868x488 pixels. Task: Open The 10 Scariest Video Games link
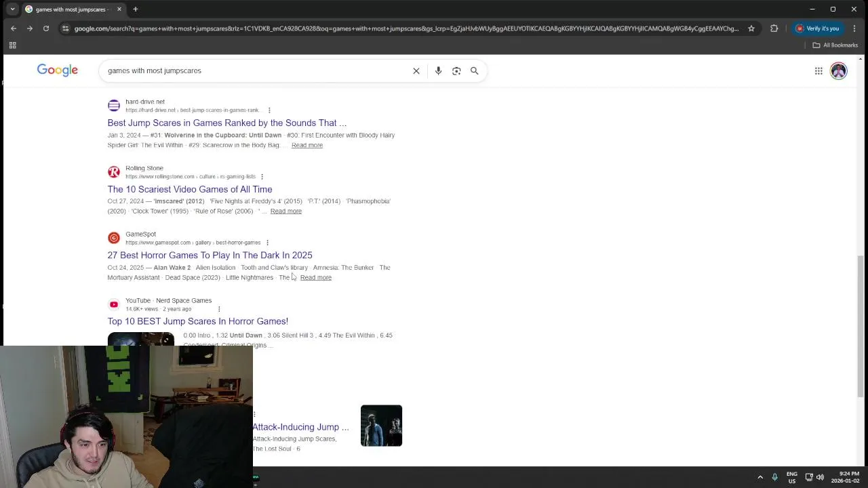tap(190, 189)
